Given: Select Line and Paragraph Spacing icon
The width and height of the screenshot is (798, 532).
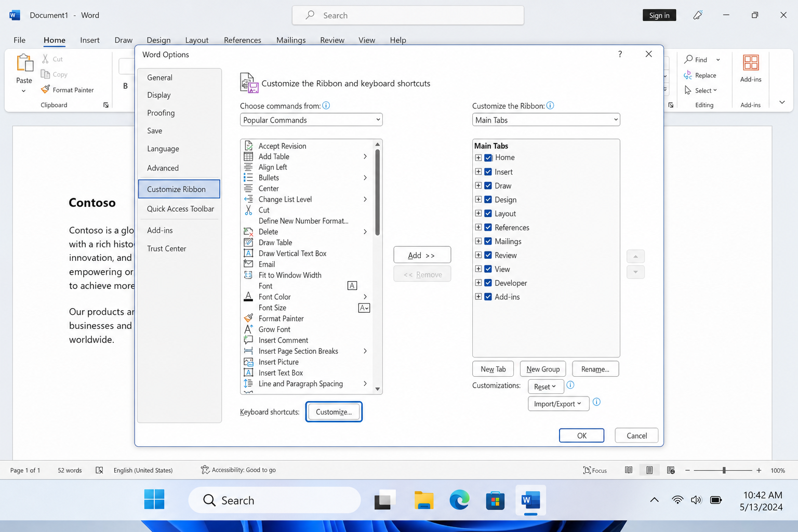Looking at the screenshot, I should coord(248,383).
